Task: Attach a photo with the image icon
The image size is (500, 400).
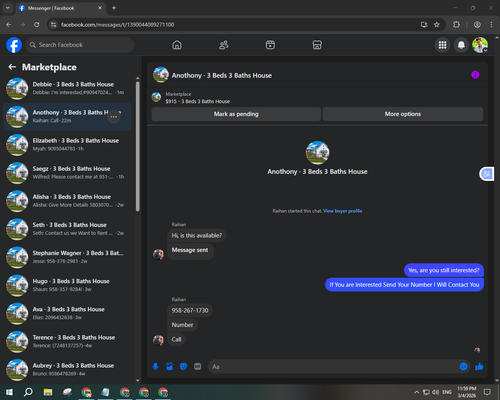Action: point(169,367)
